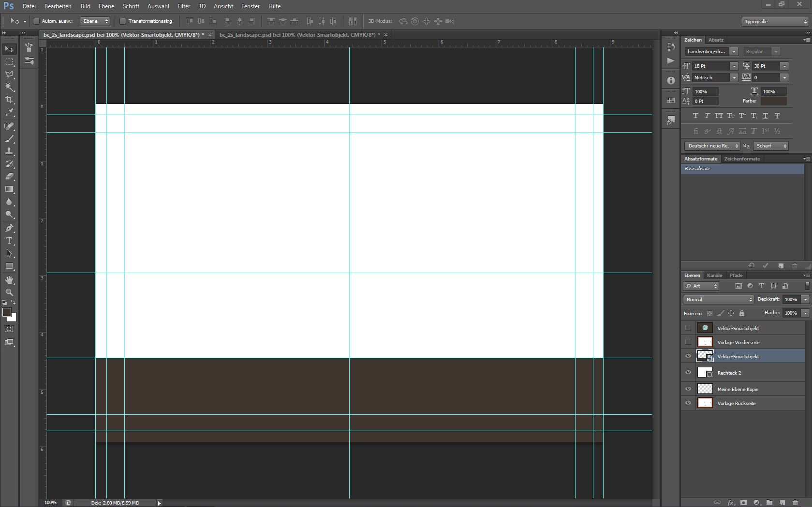Select the Clone Stamp tool

pos(9,151)
